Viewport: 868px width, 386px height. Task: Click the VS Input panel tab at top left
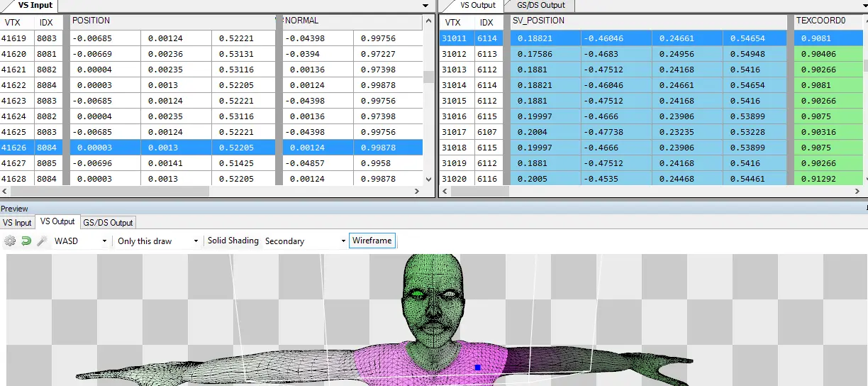pos(35,5)
